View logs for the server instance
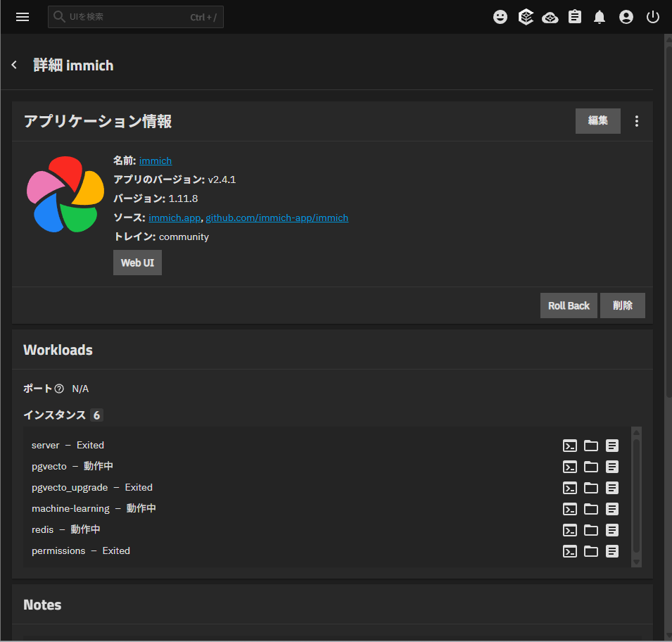Screen dimensions: 672x642 612,446
